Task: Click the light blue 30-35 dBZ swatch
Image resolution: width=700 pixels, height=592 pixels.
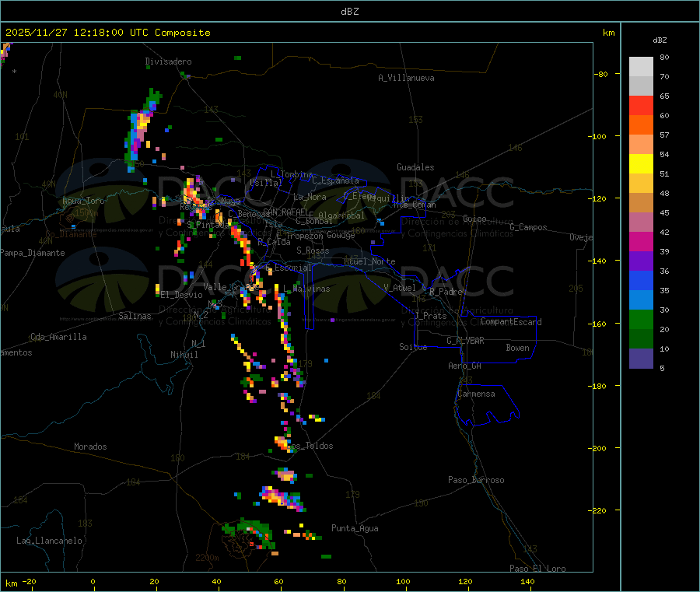Action: click(641, 300)
